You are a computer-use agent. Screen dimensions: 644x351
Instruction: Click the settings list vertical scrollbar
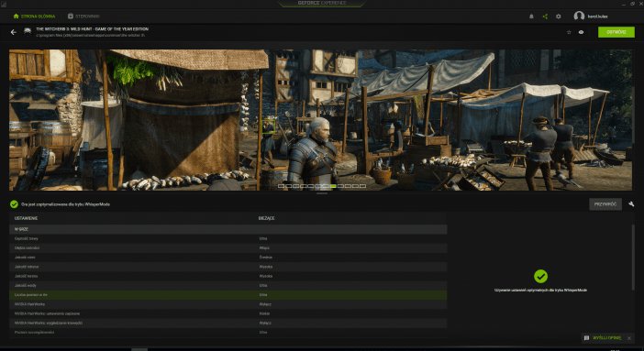(633, 258)
